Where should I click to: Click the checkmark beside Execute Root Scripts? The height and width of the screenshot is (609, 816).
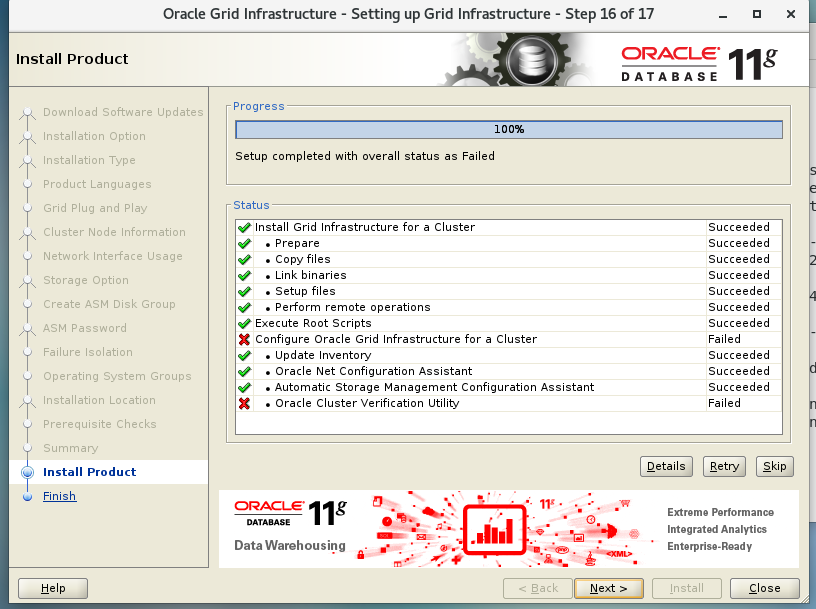[x=244, y=324]
